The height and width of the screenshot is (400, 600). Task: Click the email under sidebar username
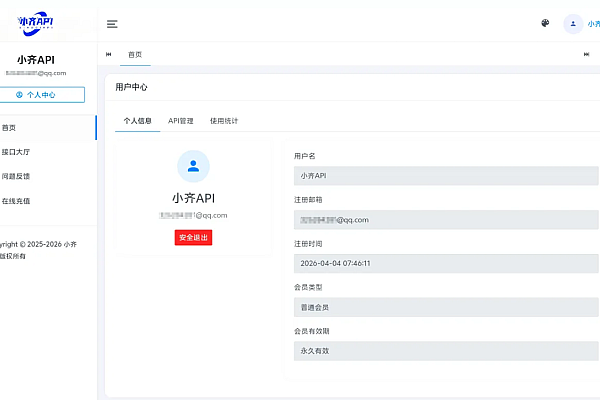36,73
